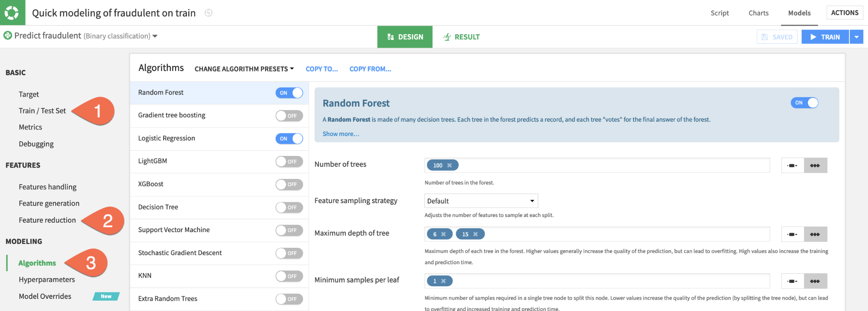The width and height of the screenshot is (868, 311).
Task: Enable the Gradient tree boosting toggle
Action: 289,116
